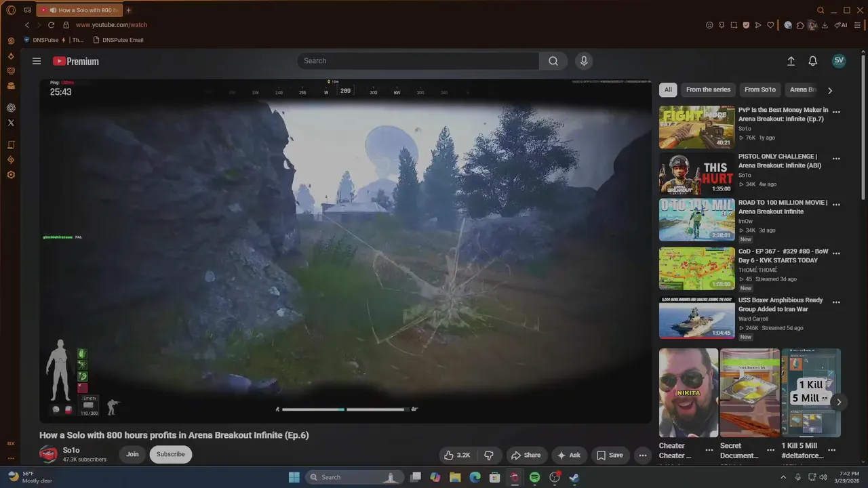
Task: Open ChatGPT icon in the Opera sidebar
Action: [11, 108]
